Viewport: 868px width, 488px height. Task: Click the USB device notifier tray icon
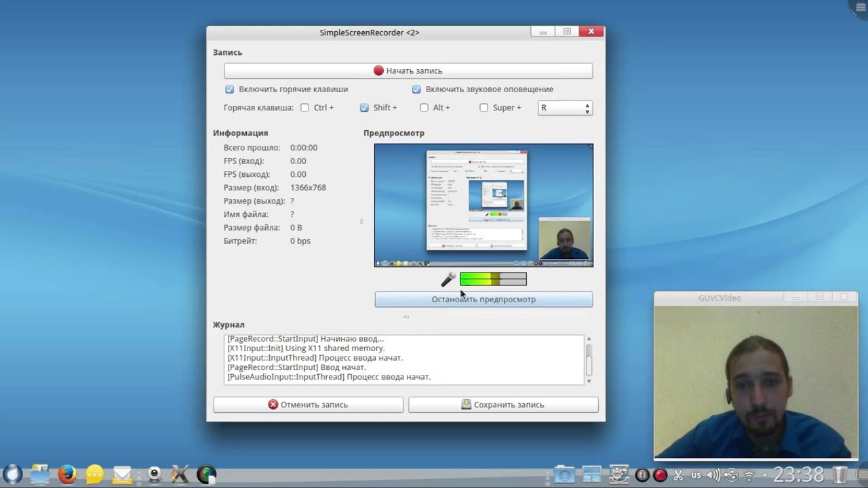pyautogui.click(x=731, y=475)
